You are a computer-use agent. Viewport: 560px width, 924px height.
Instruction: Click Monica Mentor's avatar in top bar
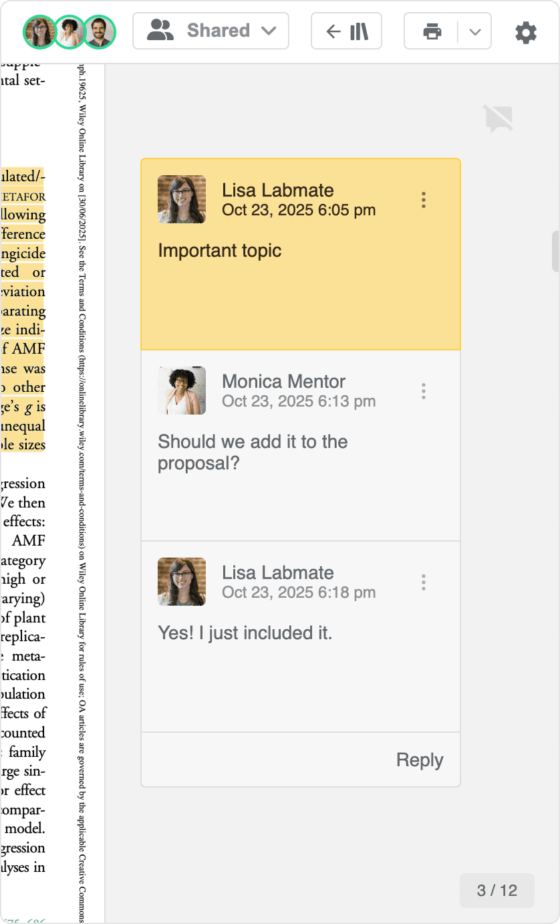pyautogui.click(x=69, y=31)
